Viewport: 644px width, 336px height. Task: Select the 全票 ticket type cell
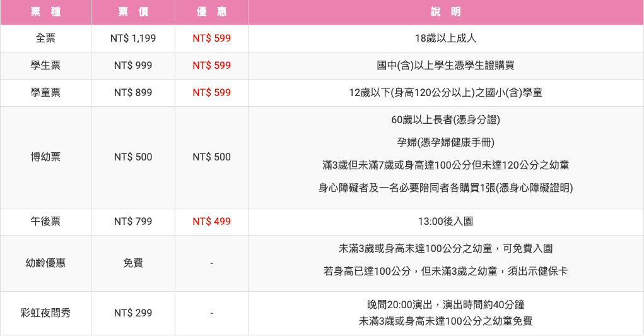(45, 39)
